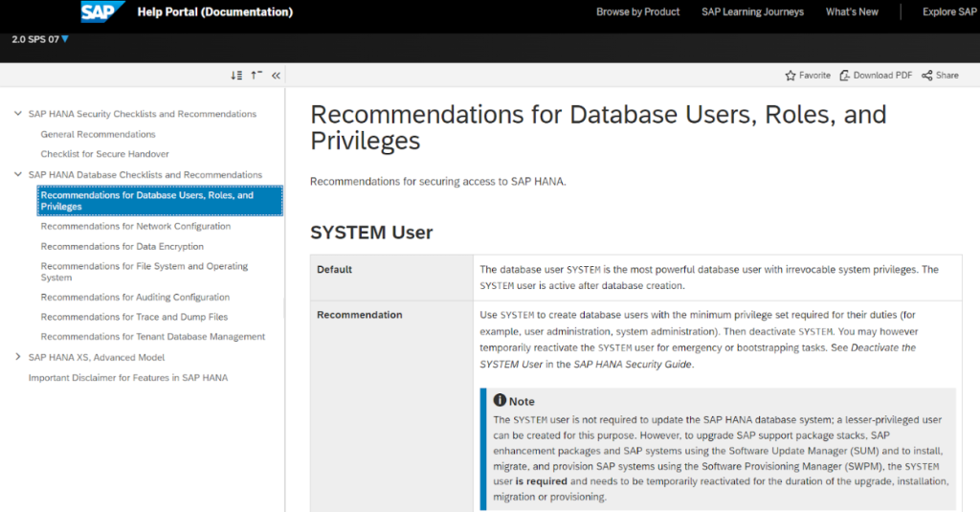Collapse SAP HANA Security Checklists and Recommendations
The image size is (980, 512).
point(17,114)
